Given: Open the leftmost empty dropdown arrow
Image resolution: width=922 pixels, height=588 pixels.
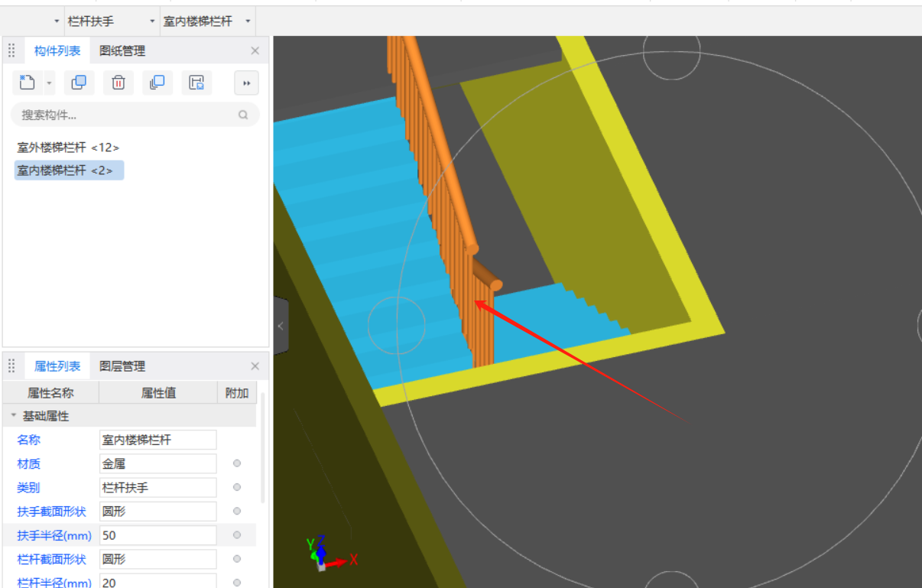Looking at the screenshot, I should point(57,21).
